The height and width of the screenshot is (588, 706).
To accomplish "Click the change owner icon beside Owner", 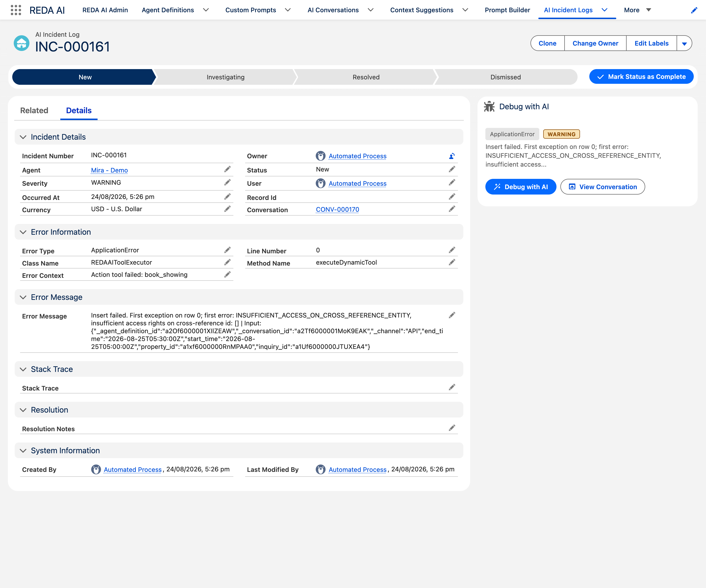I will point(452,156).
